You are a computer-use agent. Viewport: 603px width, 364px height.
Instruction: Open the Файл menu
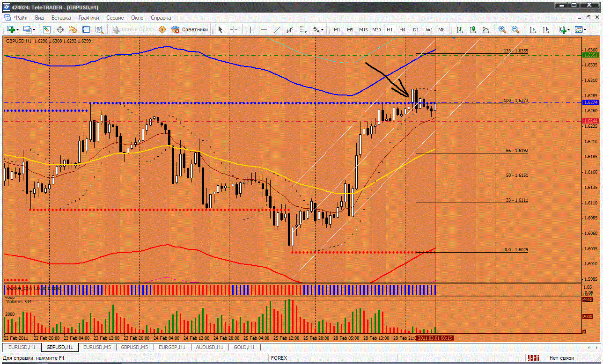click(21, 18)
